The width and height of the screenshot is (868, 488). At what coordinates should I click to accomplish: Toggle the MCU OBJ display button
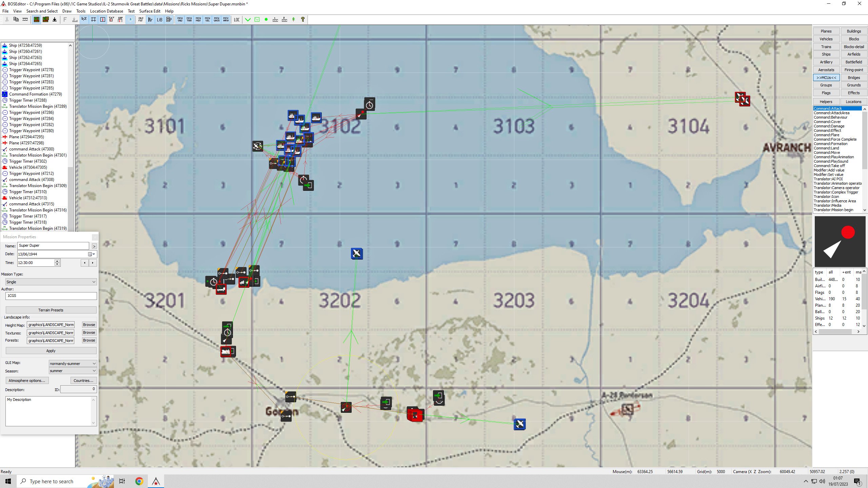pyautogui.click(x=180, y=20)
